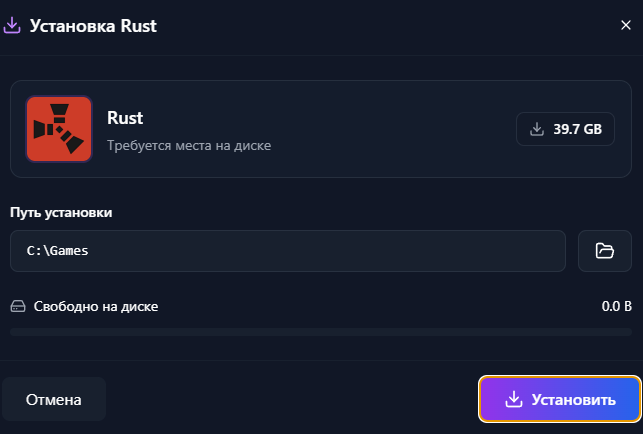This screenshot has width=643, height=434.
Task: Click the Свободно на диске label
Action: tap(96, 306)
